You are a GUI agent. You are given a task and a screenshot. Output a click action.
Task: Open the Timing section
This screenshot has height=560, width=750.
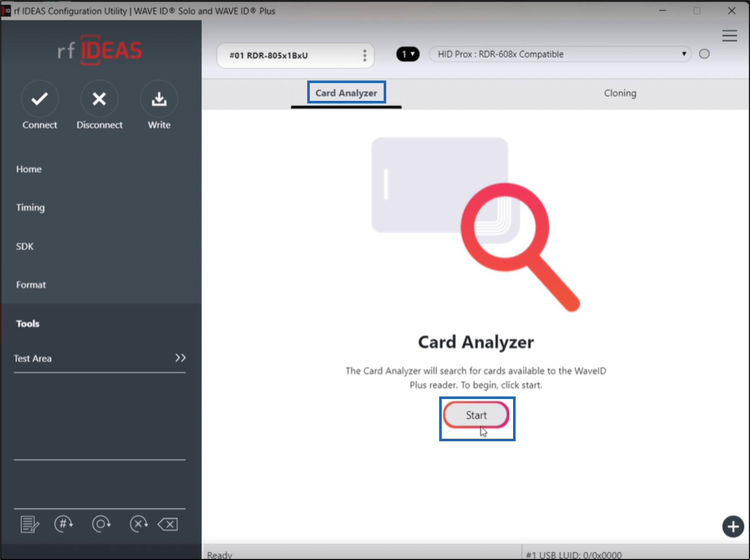point(31,207)
